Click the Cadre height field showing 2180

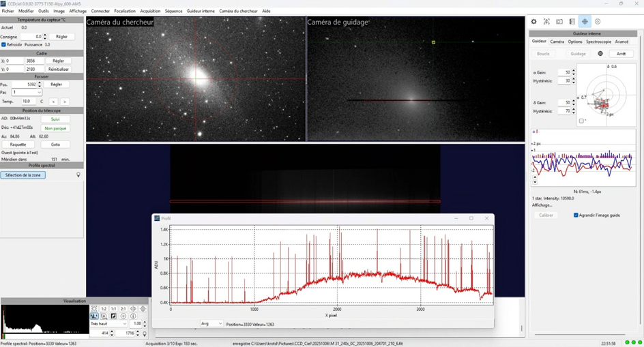tap(35, 69)
